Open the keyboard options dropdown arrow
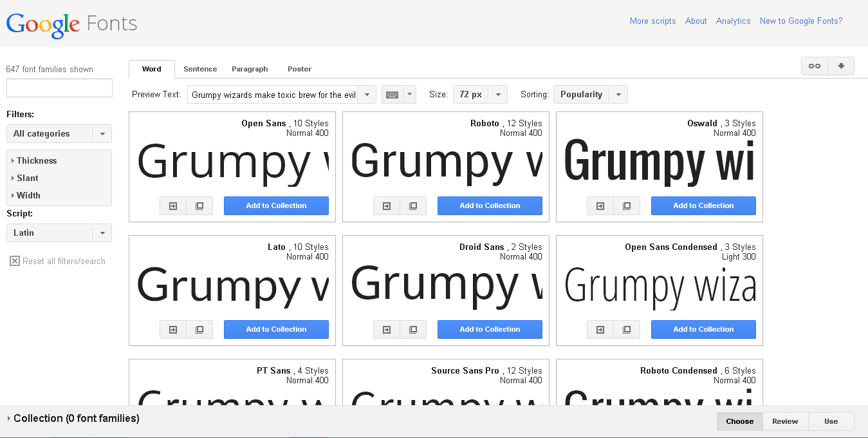This screenshot has height=438, width=868. click(x=409, y=94)
